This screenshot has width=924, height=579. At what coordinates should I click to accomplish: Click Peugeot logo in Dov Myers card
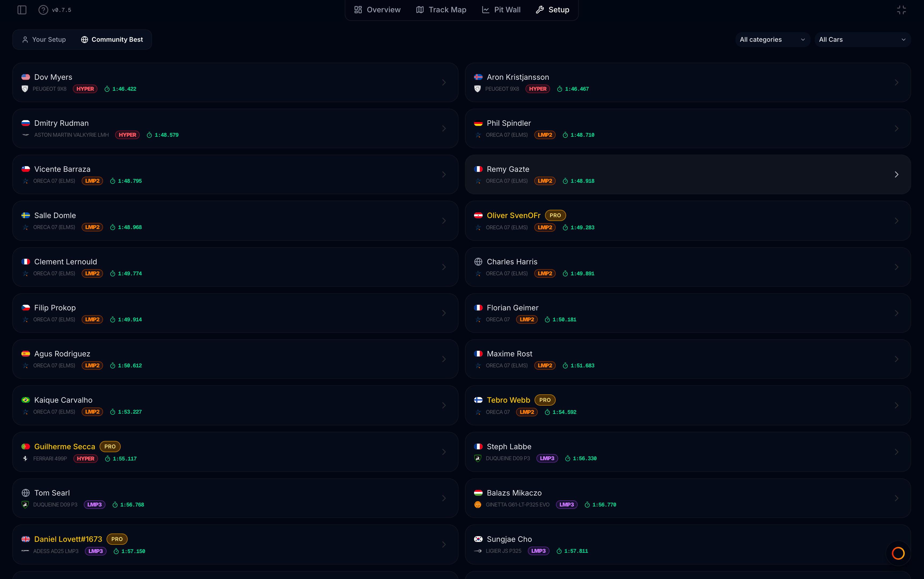pyautogui.click(x=25, y=89)
